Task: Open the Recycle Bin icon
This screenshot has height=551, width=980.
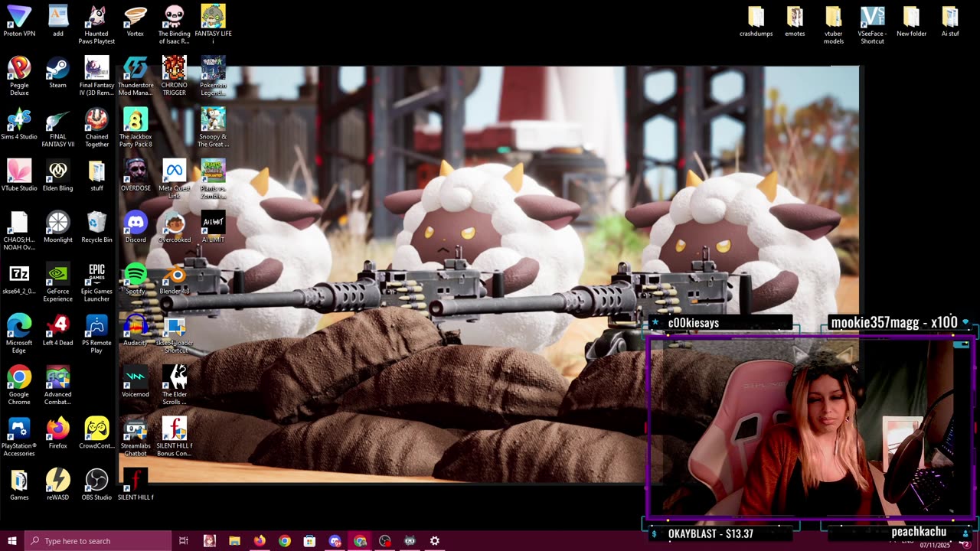Action: tap(96, 227)
